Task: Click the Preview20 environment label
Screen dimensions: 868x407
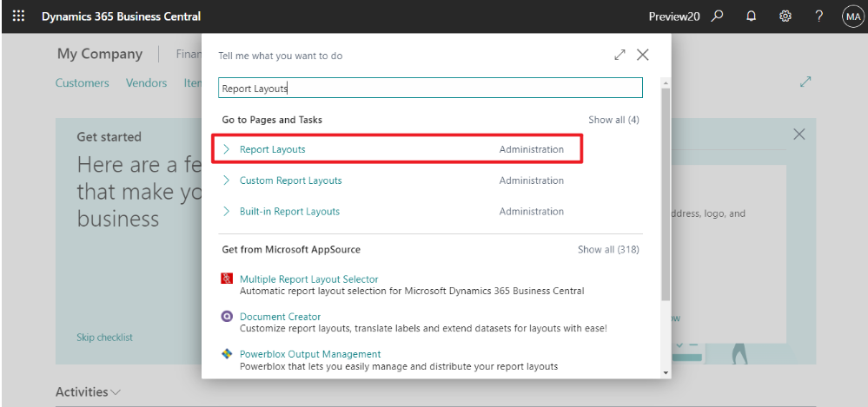Action: click(674, 16)
